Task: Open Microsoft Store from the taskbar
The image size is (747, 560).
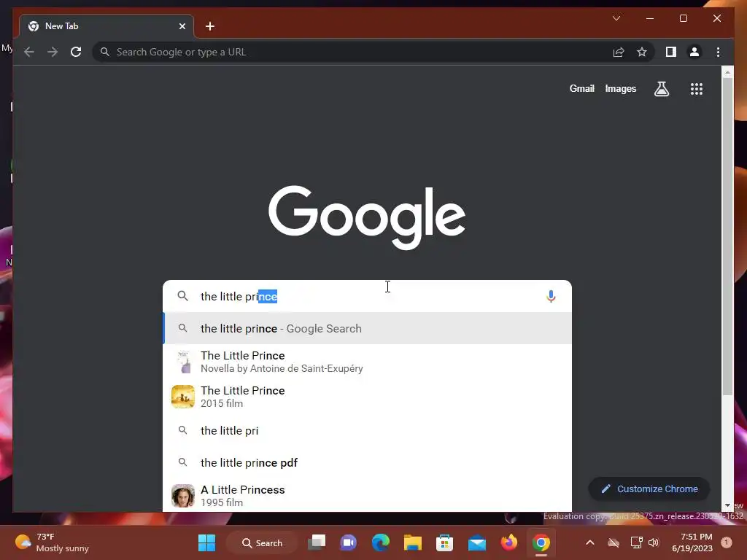Action: point(444,542)
